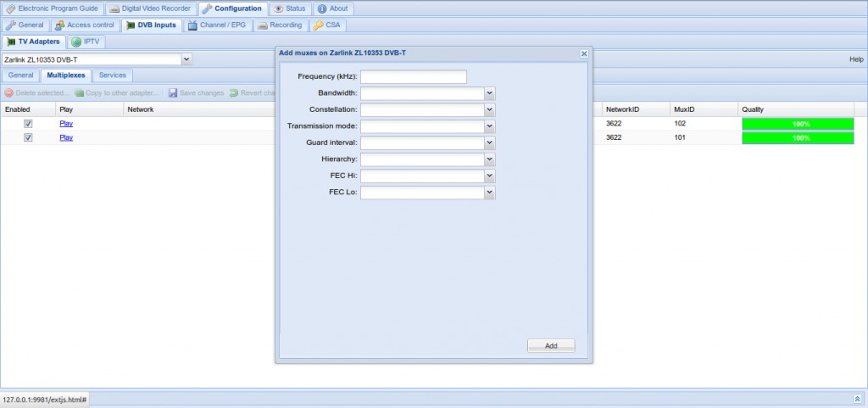Screen dimensions: 868x408
Task: Sort by the MuxID column header
Action: coord(704,109)
